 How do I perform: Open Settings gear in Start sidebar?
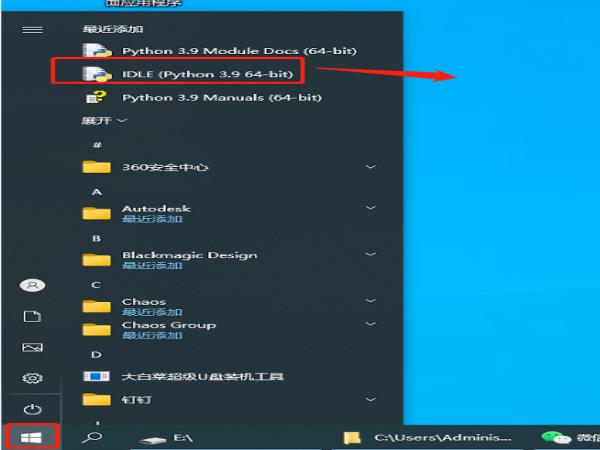pyautogui.click(x=33, y=378)
